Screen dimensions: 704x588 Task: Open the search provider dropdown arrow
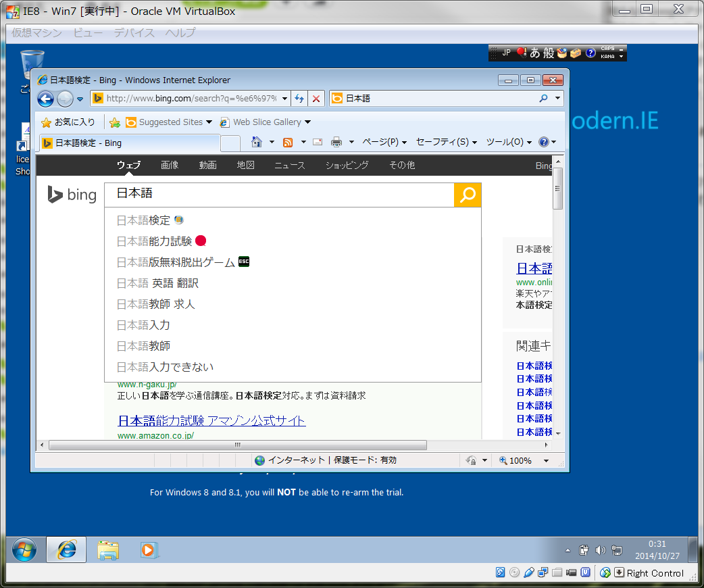pos(557,98)
